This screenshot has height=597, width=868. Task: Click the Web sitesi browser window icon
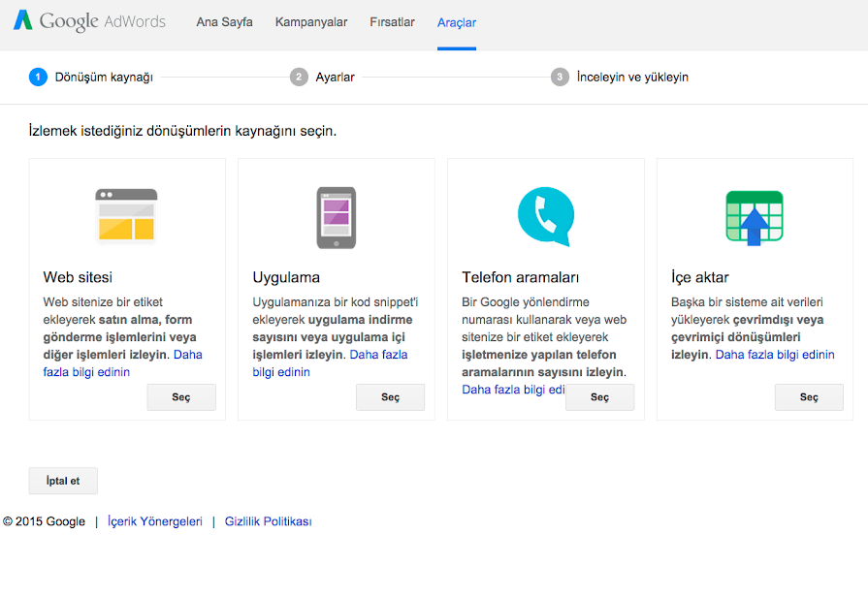[126, 215]
